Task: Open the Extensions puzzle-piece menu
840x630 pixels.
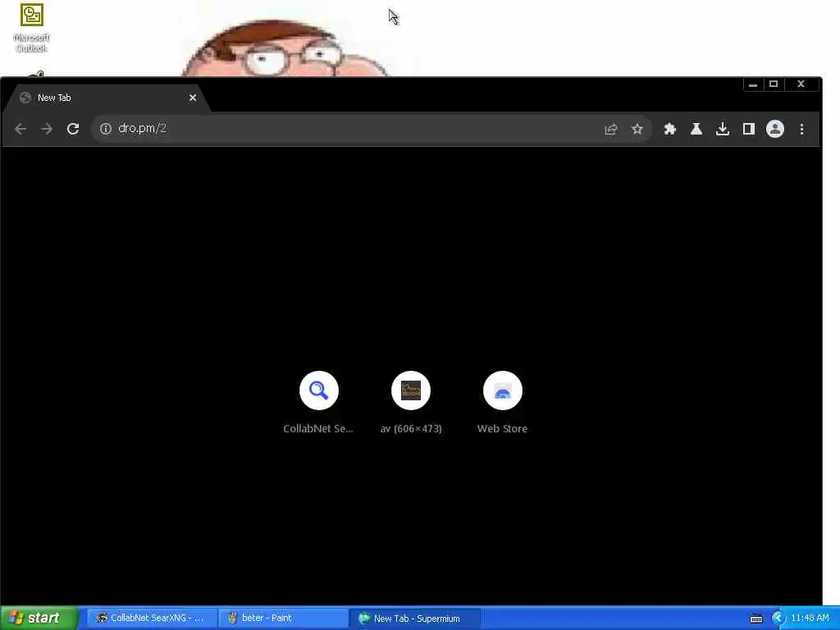Action: (x=669, y=129)
